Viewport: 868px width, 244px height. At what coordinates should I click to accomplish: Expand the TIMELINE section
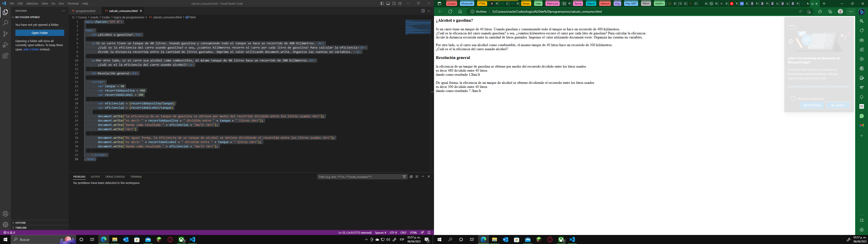[x=40, y=228]
